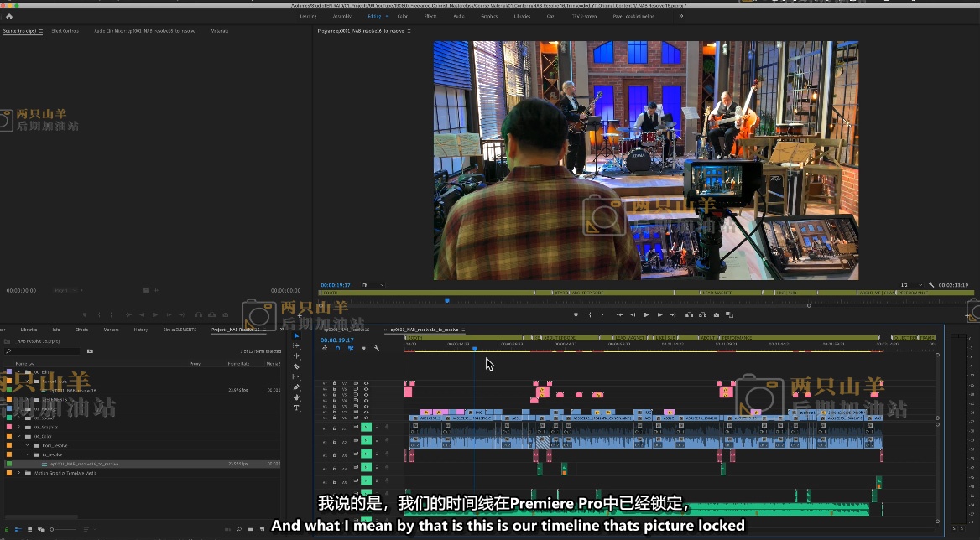Click the Home icon at top left

click(x=9, y=16)
